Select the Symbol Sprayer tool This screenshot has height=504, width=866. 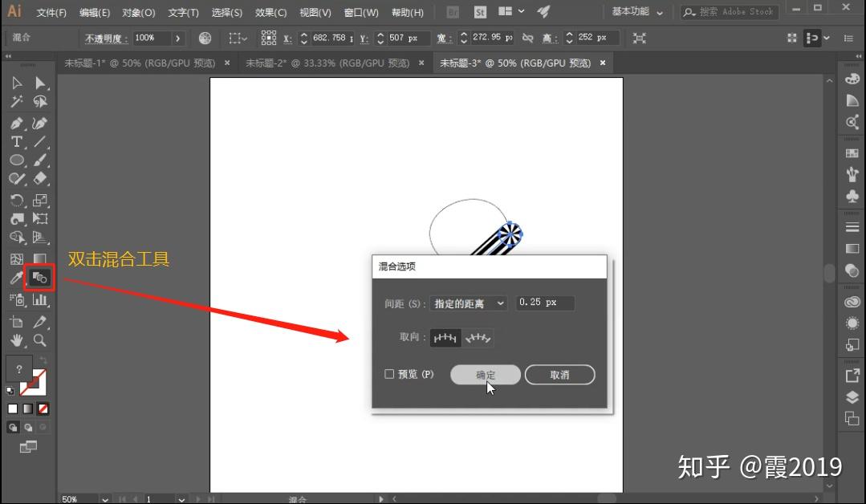coord(17,299)
